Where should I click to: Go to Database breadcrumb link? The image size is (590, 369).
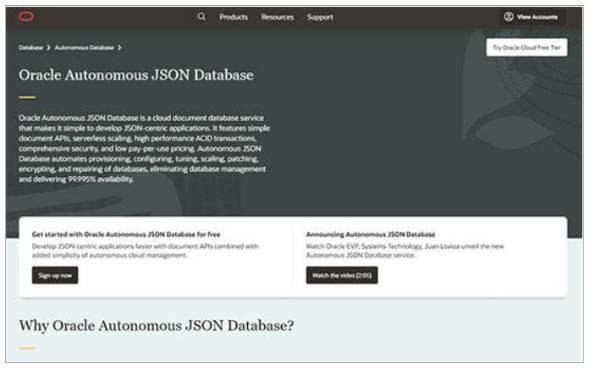[x=31, y=48]
